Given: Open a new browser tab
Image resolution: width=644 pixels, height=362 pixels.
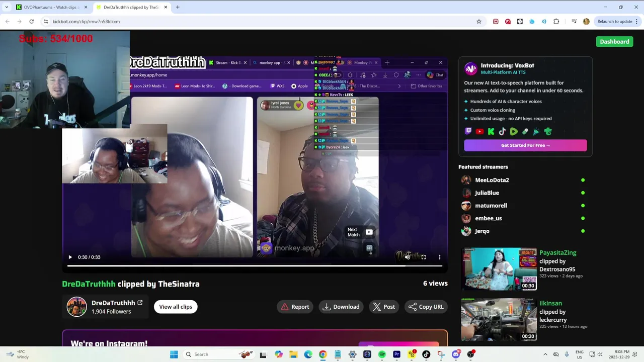Looking at the screenshot, I should coord(178,7).
